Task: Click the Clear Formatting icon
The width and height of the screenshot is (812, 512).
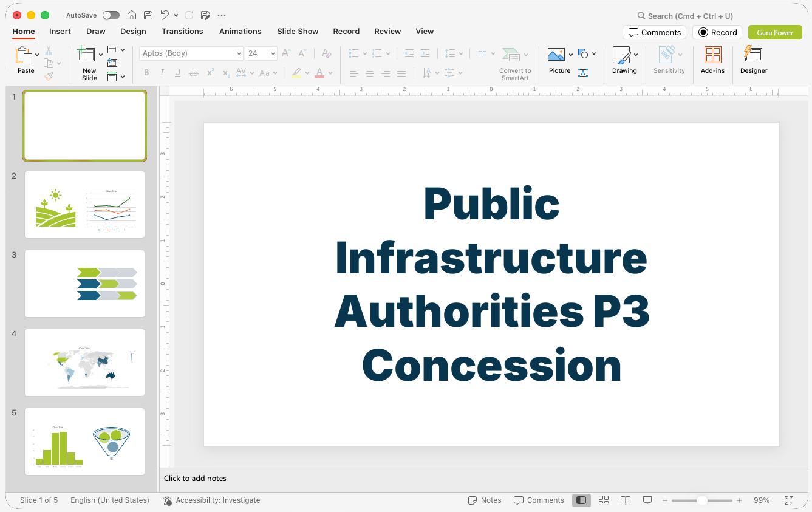Action: point(327,53)
